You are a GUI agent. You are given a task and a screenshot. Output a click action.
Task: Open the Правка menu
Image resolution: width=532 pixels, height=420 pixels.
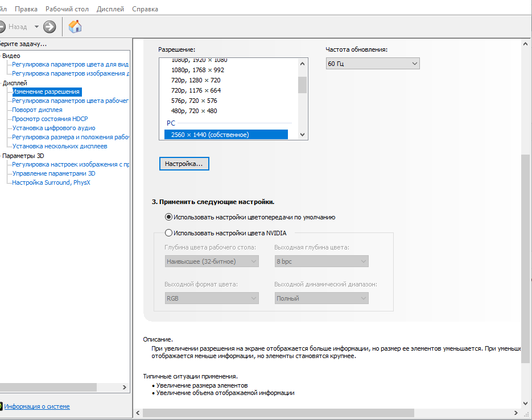pyautogui.click(x=26, y=9)
